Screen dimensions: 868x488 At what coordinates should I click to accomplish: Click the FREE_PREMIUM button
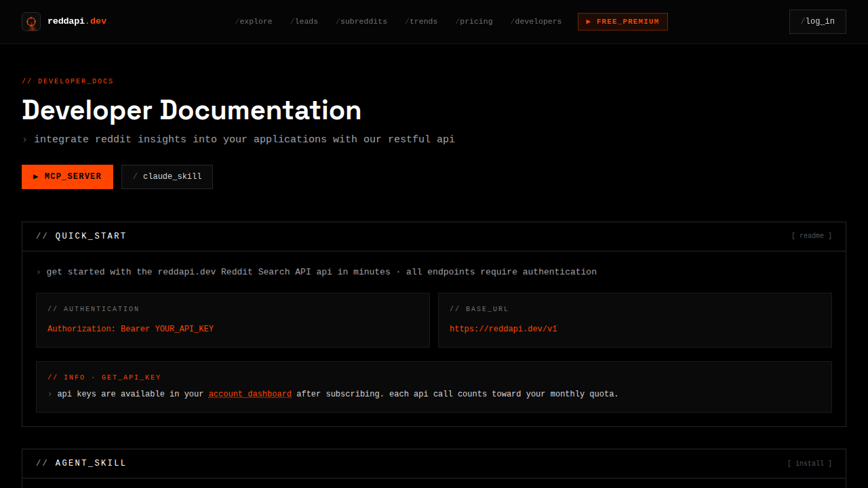click(x=623, y=22)
